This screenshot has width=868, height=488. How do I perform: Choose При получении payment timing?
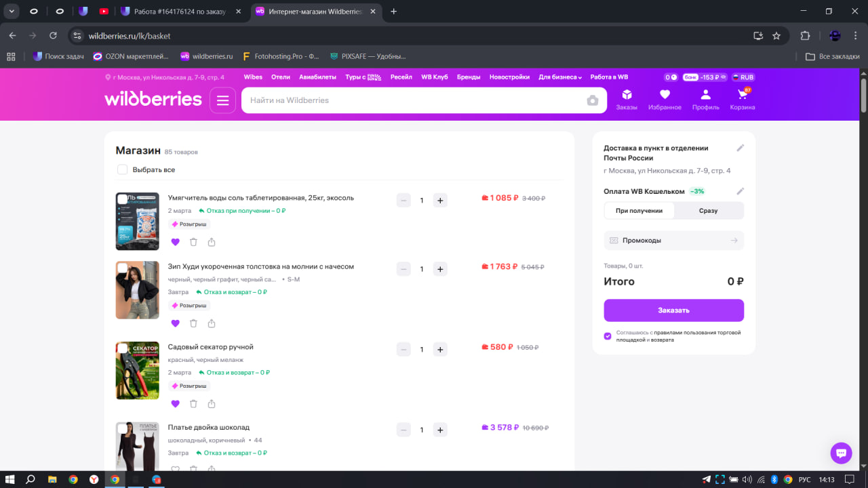coord(639,211)
